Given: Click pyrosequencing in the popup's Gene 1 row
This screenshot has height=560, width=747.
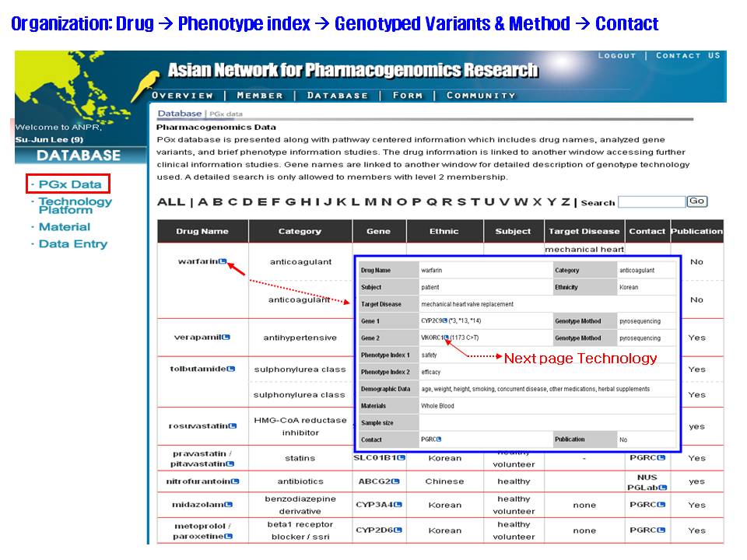Looking at the screenshot, I should pyautogui.click(x=640, y=321).
